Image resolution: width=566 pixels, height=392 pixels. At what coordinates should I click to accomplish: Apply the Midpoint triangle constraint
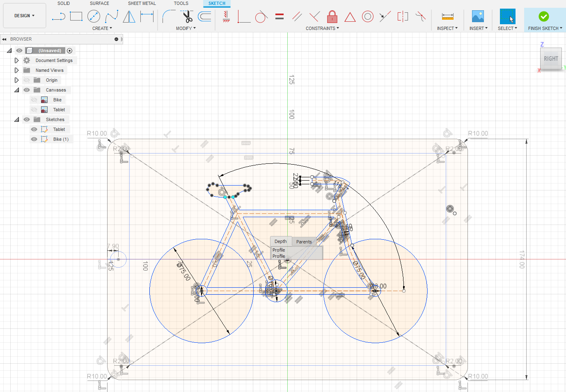tap(350, 17)
